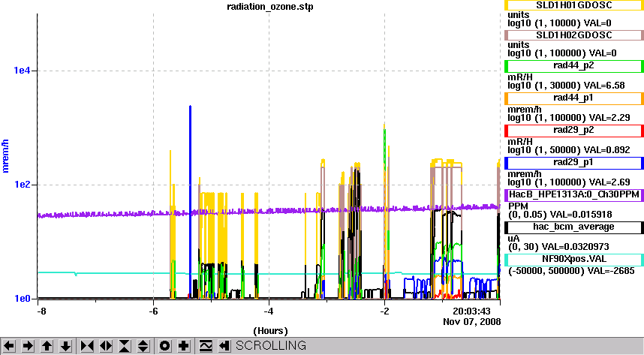Click the circle toolbar button

click(x=164, y=346)
